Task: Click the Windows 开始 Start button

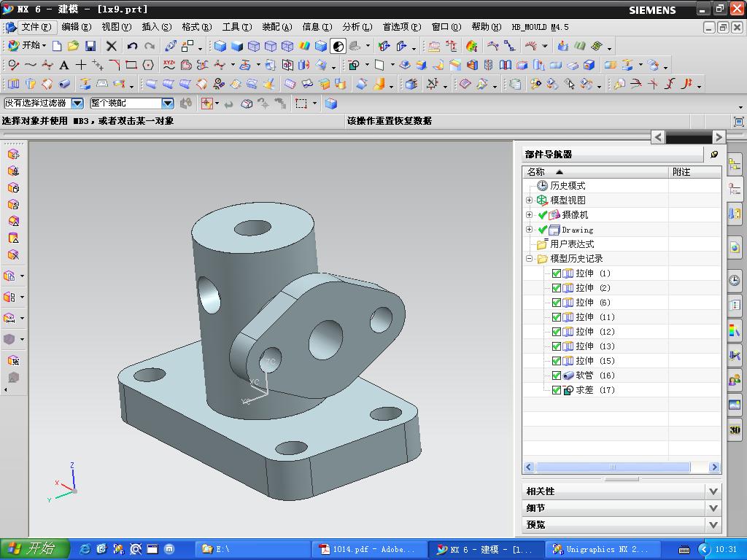Action: coord(35,549)
